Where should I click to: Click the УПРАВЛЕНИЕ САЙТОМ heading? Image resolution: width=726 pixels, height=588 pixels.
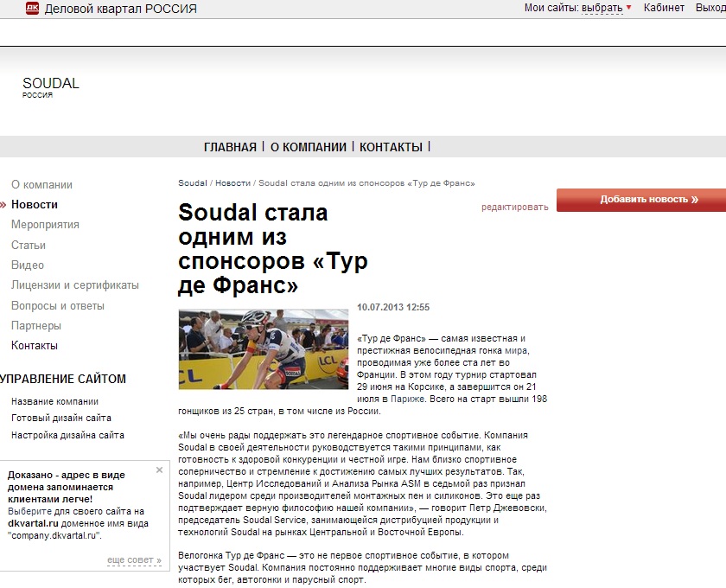coord(63,379)
